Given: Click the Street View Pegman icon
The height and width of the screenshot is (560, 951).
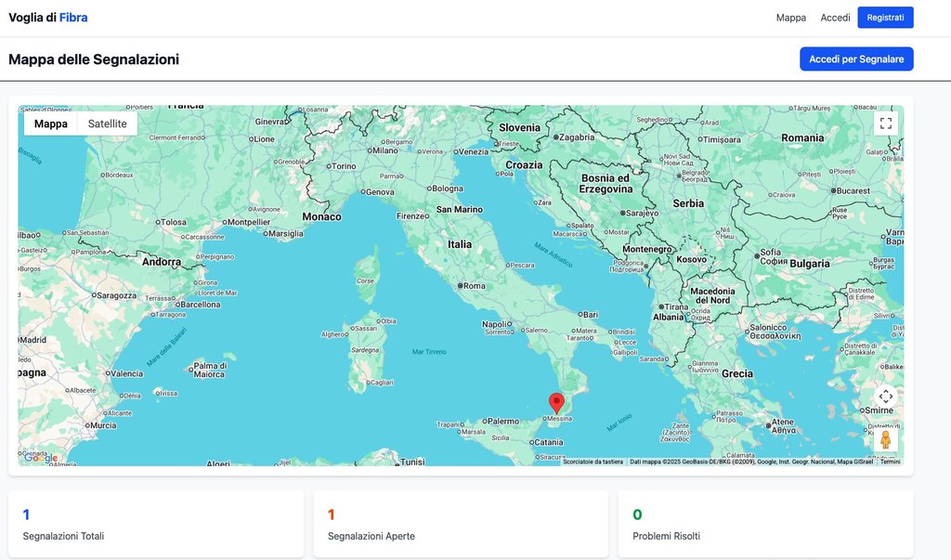Looking at the screenshot, I should [885, 439].
